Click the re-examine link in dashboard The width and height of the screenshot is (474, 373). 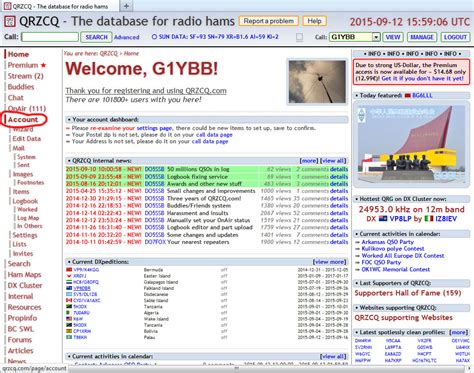click(x=112, y=128)
